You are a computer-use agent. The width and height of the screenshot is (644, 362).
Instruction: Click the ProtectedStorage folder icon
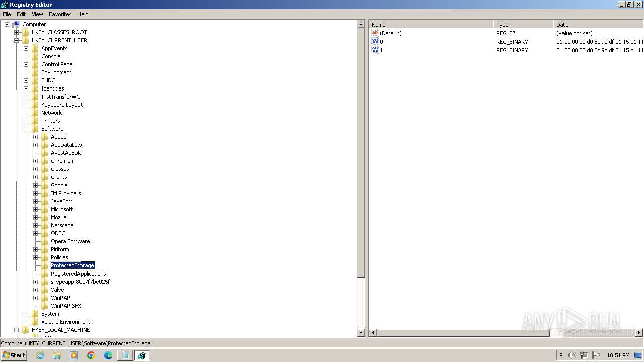point(45,265)
